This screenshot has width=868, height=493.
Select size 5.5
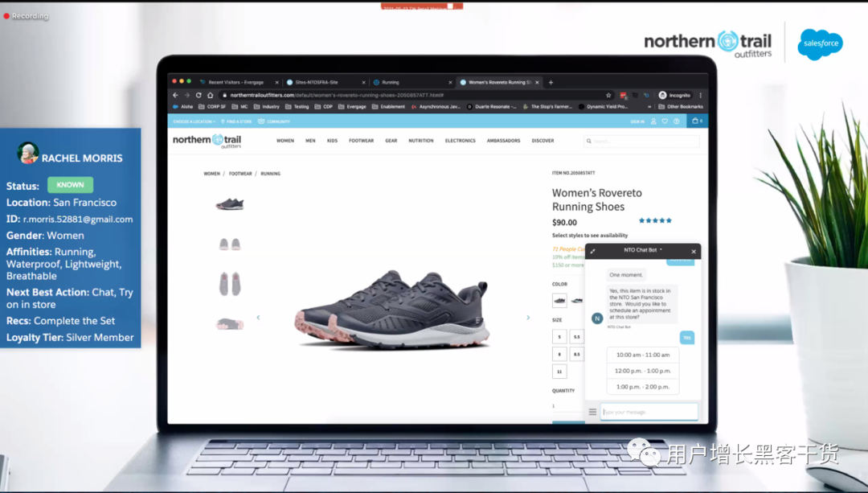coord(577,336)
